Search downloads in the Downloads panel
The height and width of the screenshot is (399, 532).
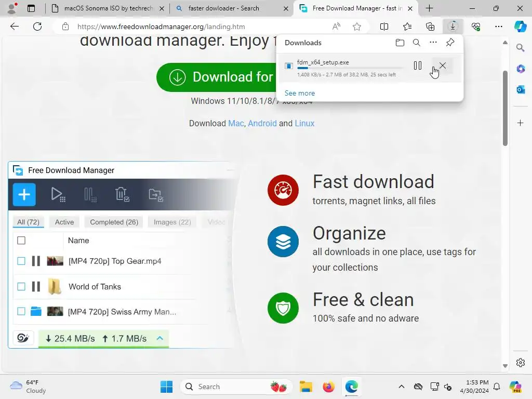tap(417, 43)
